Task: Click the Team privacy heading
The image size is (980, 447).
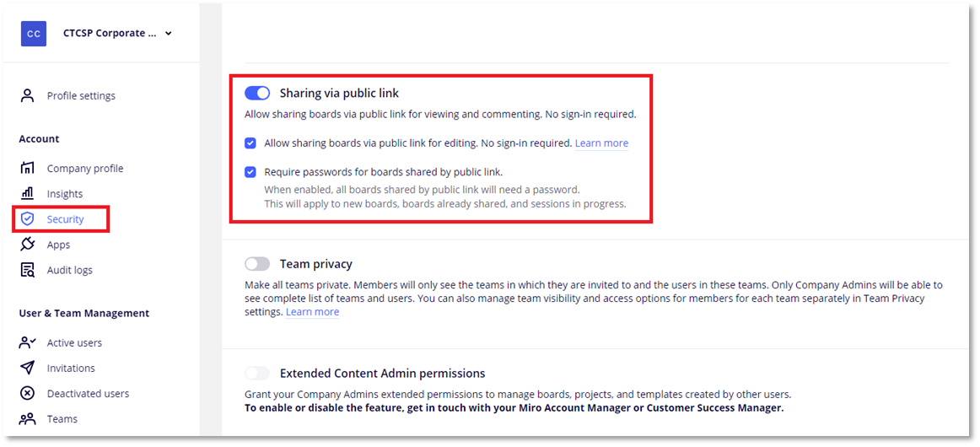Action: click(316, 264)
